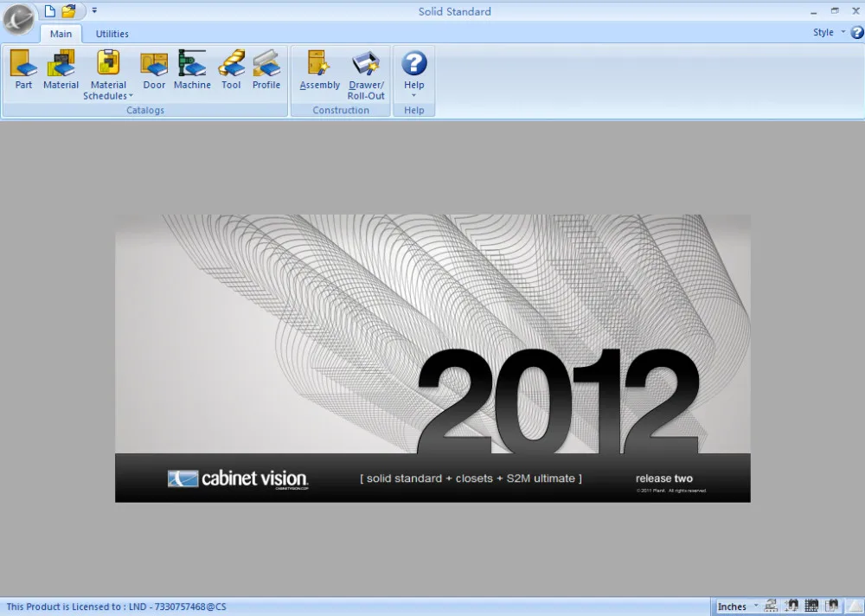Click the blue help question mark icon
The image size is (865, 616).
pyautogui.click(x=856, y=33)
